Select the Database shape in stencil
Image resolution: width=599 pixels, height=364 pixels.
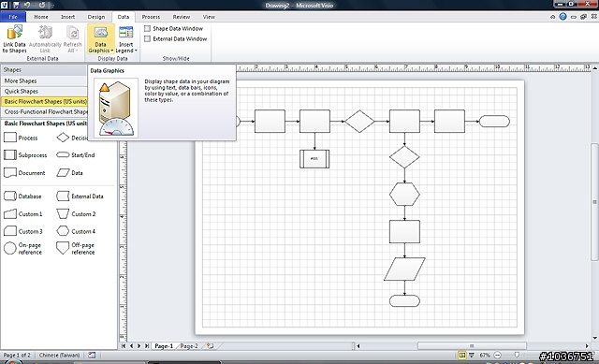[x=22, y=197]
